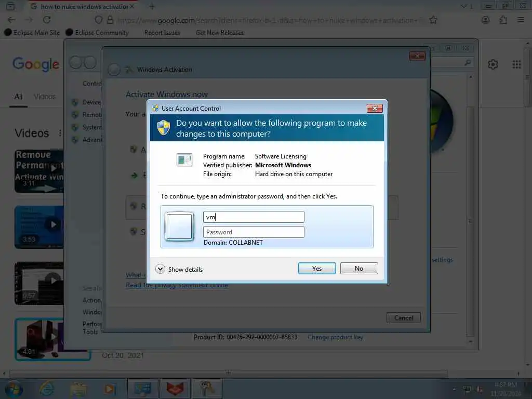Open Internet Explorer from taskbar

(46, 389)
